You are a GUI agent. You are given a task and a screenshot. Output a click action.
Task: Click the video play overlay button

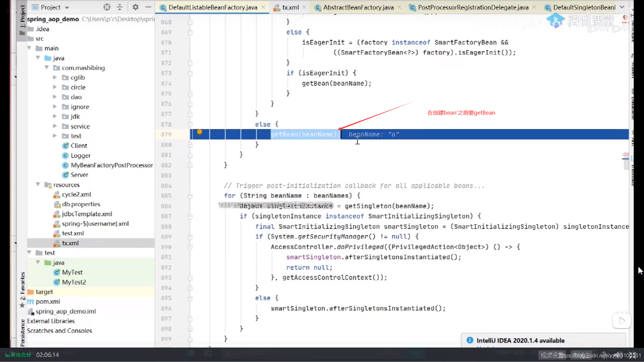(622, 321)
